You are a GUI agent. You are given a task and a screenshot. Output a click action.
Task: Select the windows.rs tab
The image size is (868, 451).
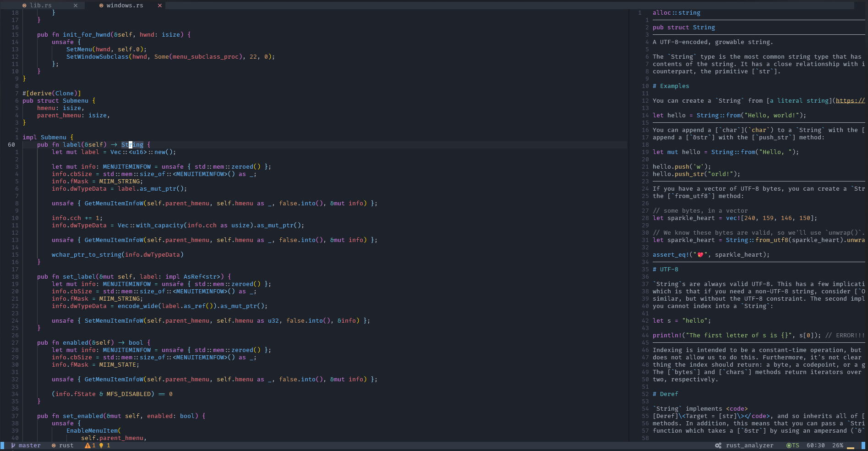tap(125, 5)
